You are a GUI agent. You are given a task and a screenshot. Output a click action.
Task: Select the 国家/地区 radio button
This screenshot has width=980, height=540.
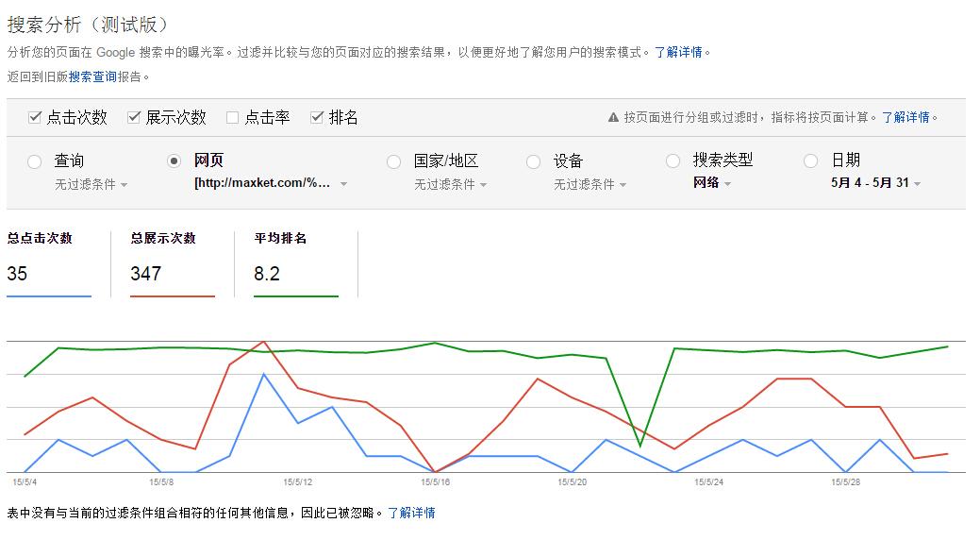pos(393,161)
